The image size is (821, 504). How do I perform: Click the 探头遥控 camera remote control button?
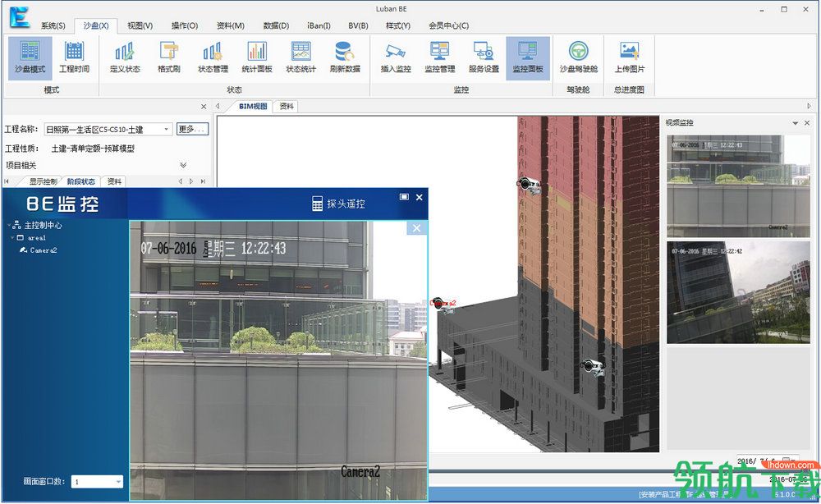[x=339, y=204]
